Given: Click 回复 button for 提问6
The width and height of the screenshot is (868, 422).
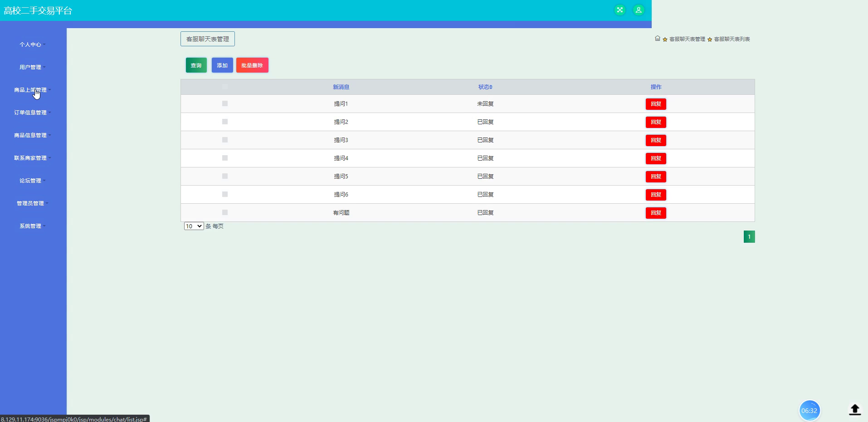Looking at the screenshot, I should click(656, 195).
